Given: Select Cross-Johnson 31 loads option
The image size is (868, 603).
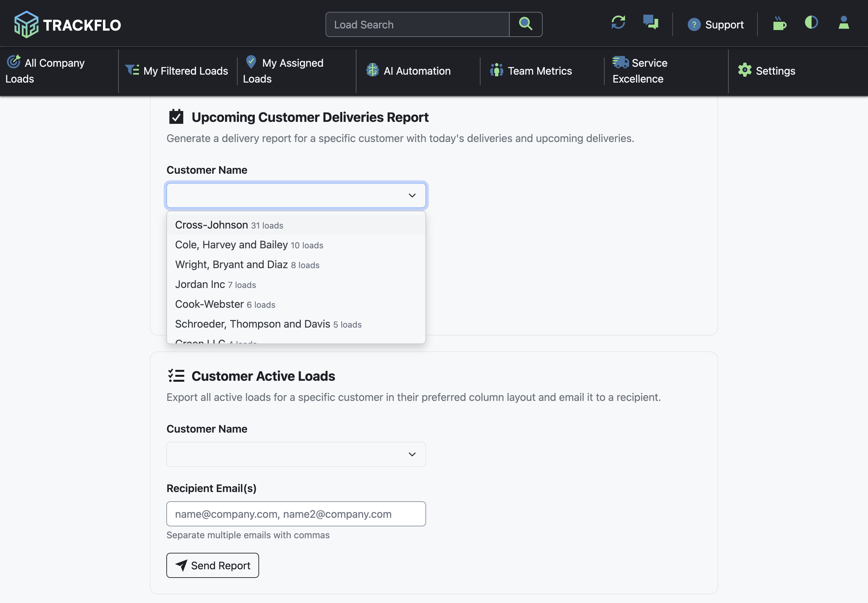Looking at the screenshot, I should pyautogui.click(x=296, y=225).
